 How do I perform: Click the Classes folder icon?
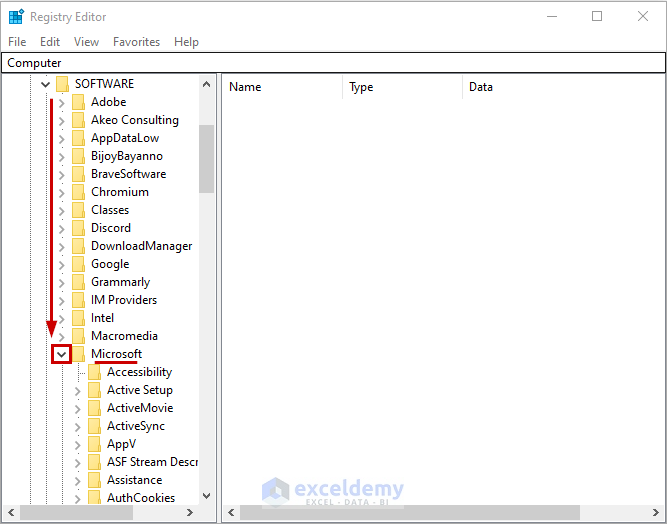(x=78, y=210)
